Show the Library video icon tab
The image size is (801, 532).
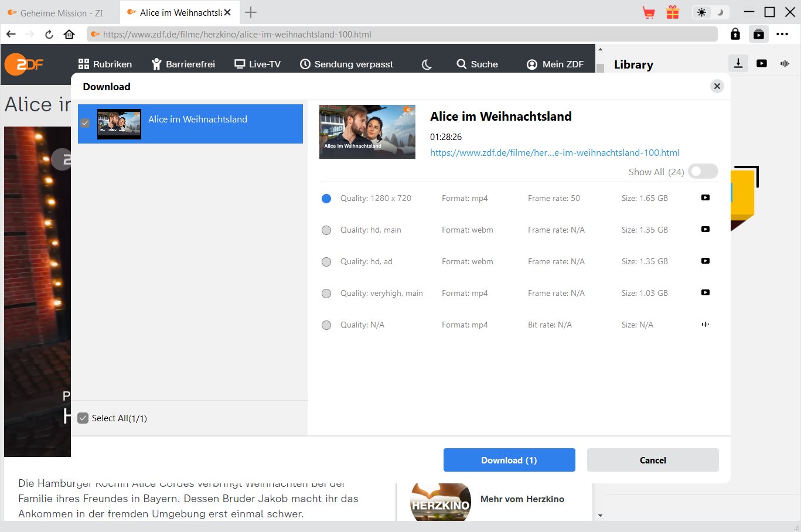point(762,63)
